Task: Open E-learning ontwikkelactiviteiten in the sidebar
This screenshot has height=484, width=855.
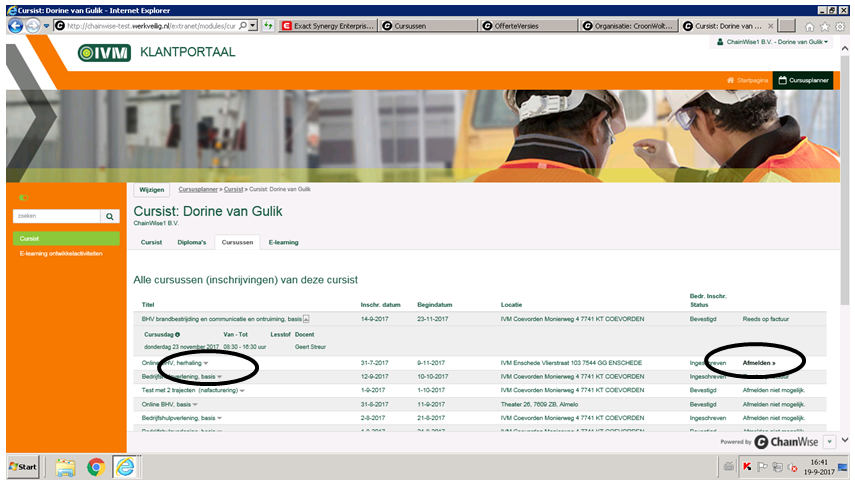Action: (61, 253)
